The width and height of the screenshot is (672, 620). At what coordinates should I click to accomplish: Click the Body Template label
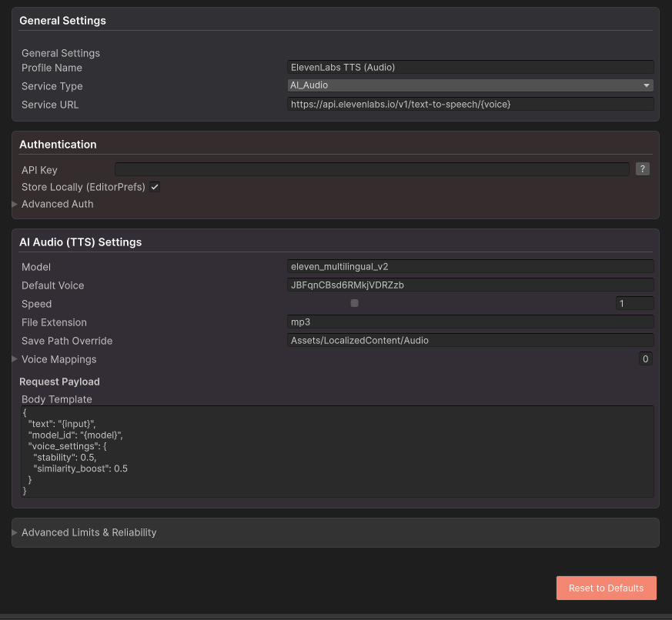(56, 399)
